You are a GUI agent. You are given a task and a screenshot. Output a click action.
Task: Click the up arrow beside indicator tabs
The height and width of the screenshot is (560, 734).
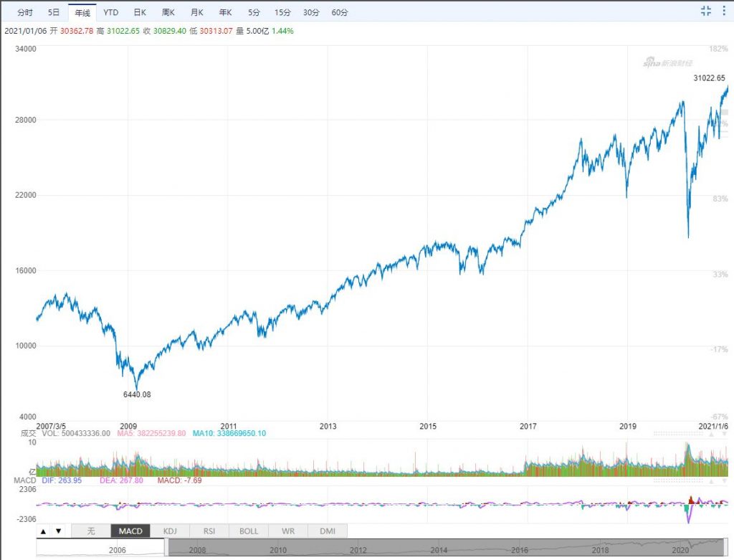(x=43, y=531)
